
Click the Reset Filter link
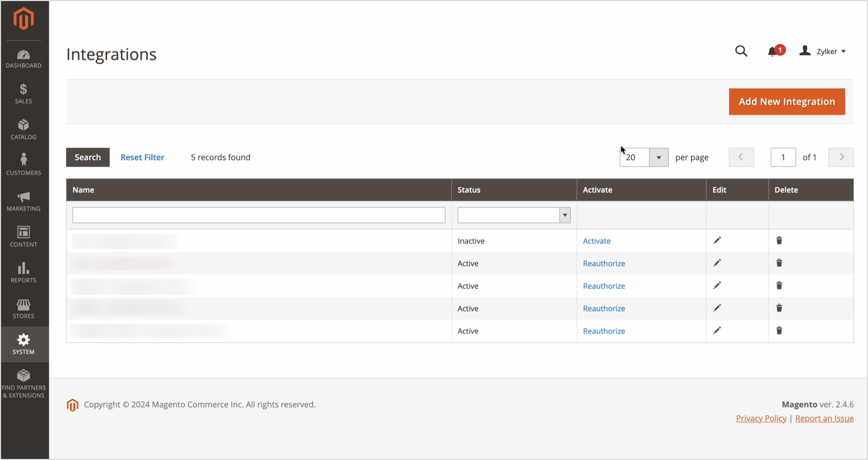tap(142, 157)
